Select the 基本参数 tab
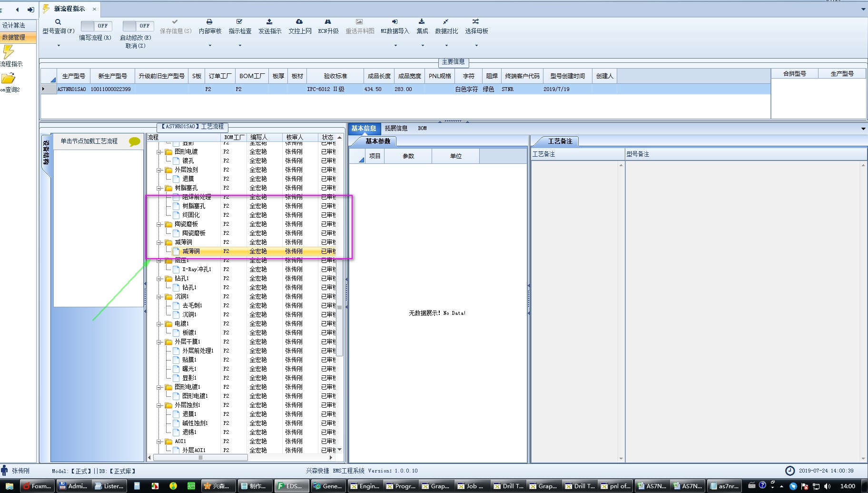This screenshot has width=868, height=493. pos(377,141)
